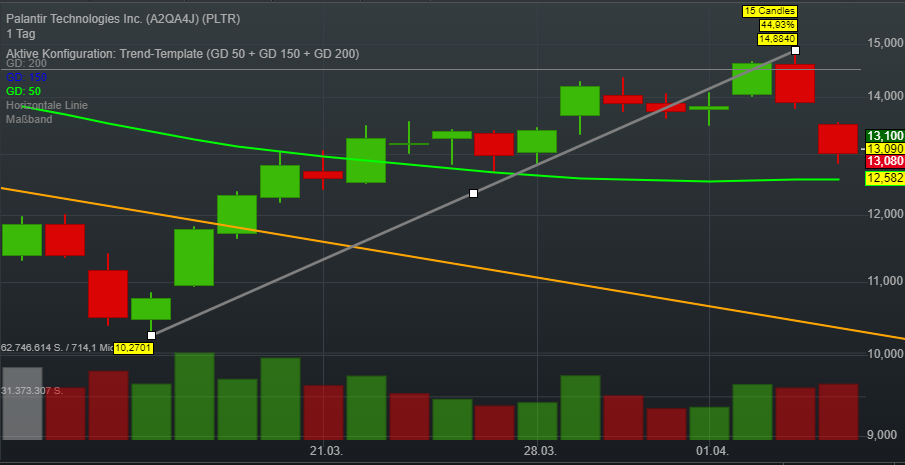The height and width of the screenshot is (465, 905).
Task: Select the GD: 50 legend entry
Action: (x=24, y=91)
